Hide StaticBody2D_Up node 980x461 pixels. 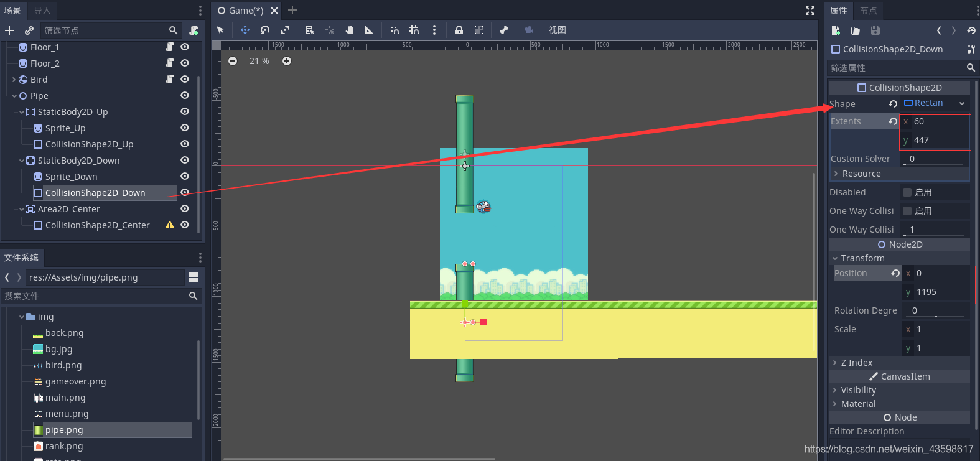pos(185,111)
